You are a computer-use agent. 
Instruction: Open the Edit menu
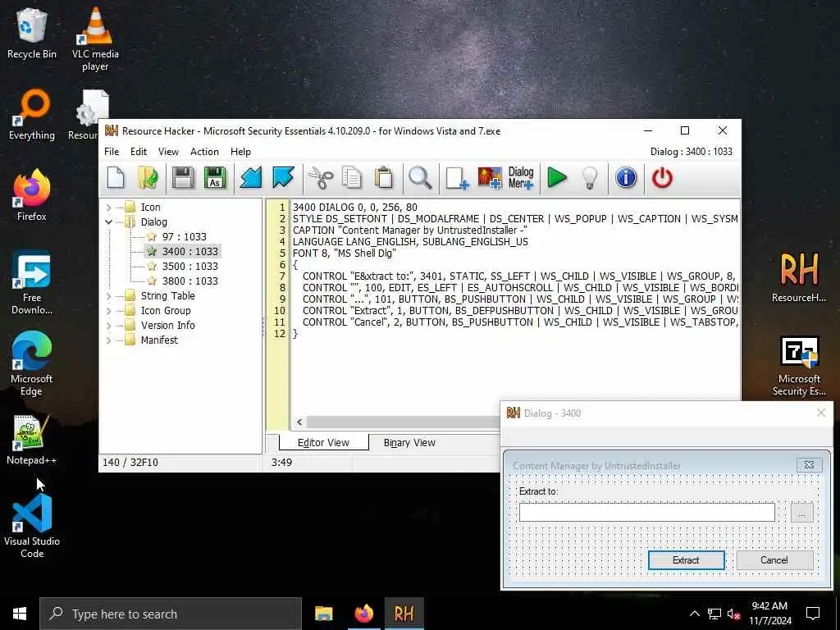pos(138,152)
